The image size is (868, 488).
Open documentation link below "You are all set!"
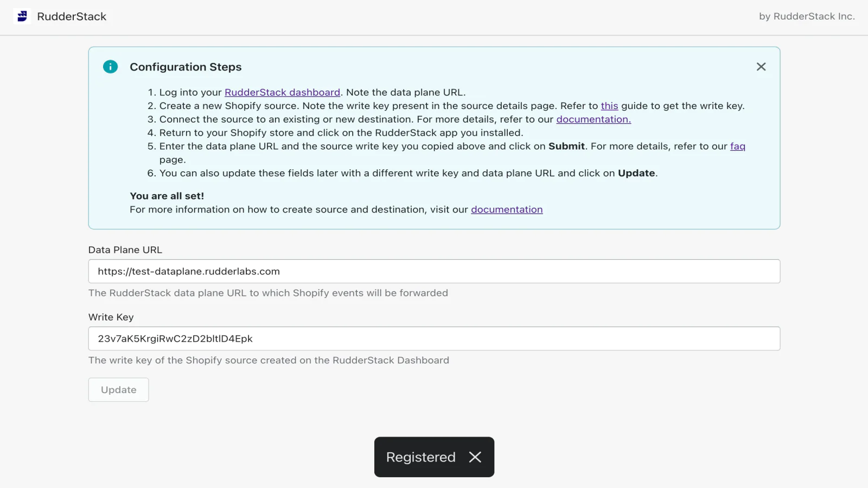click(507, 209)
